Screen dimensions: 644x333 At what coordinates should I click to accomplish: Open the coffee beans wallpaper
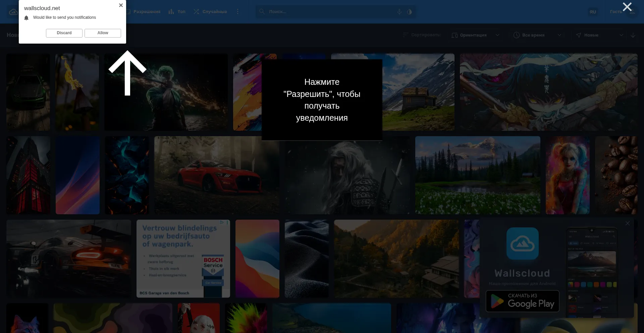(x=616, y=175)
